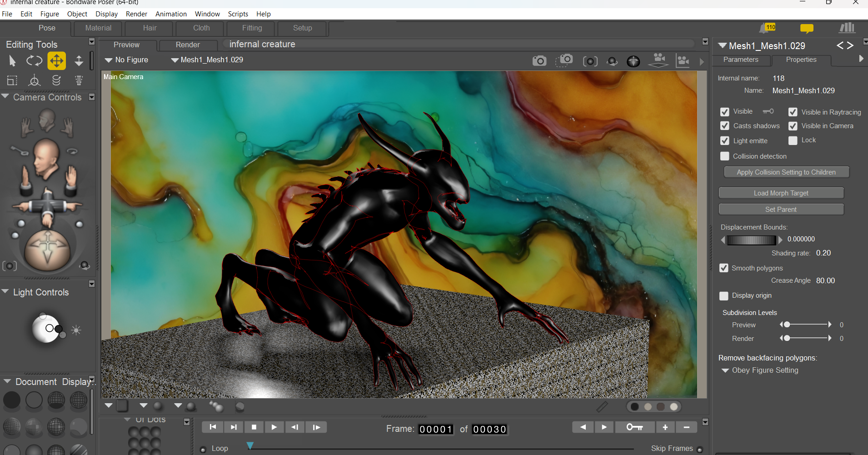Toggle Casts shadows checkbox
The height and width of the screenshot is (455, 868).
(x=725, y=126)
